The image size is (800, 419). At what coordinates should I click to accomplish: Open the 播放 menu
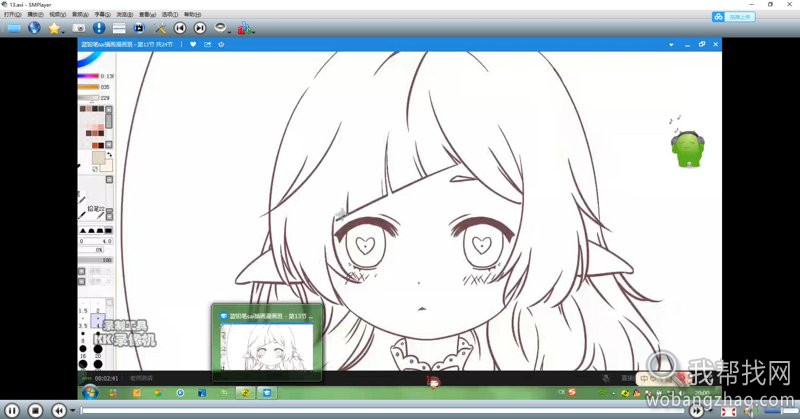point(35,14)
